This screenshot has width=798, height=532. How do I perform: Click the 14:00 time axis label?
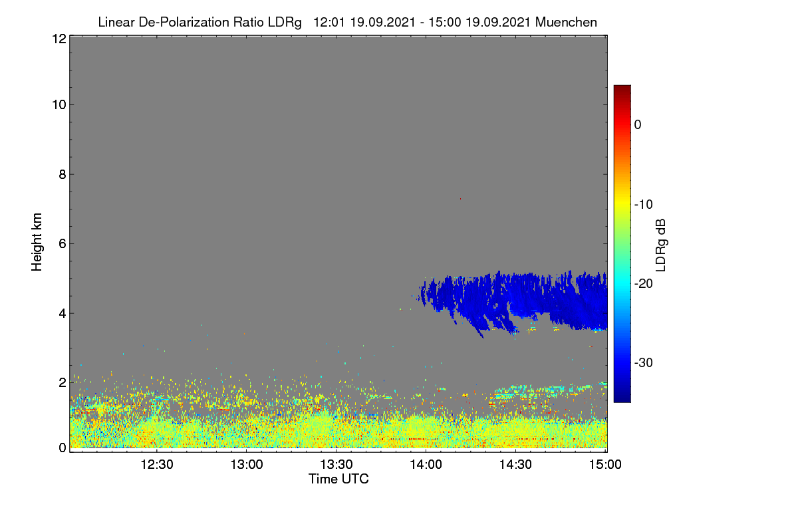click(426, 464)
